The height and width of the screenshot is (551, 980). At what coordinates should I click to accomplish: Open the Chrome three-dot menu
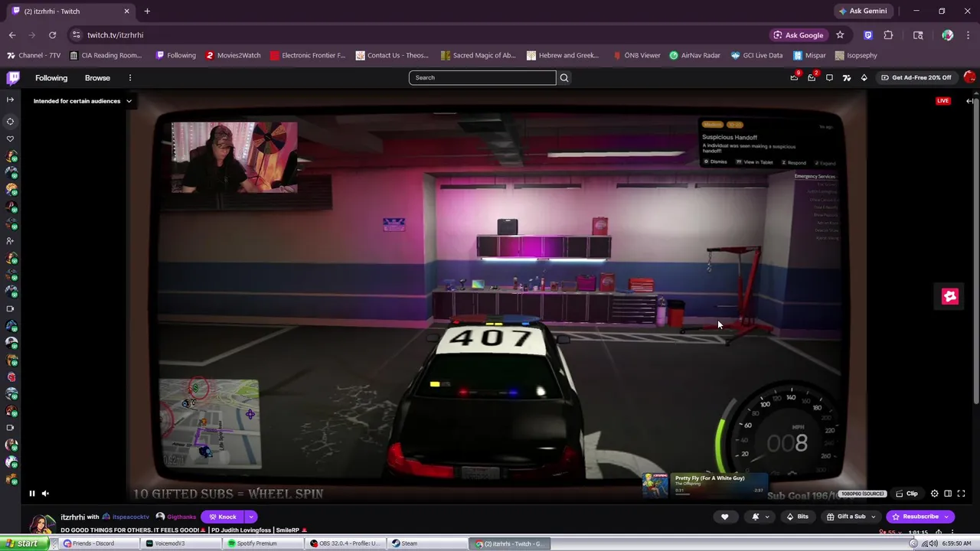[968, 35]
